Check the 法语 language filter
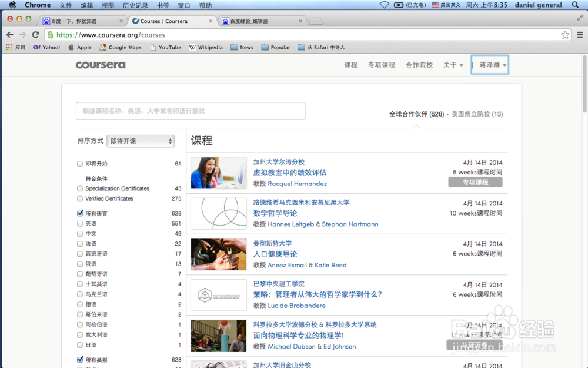 80,244
